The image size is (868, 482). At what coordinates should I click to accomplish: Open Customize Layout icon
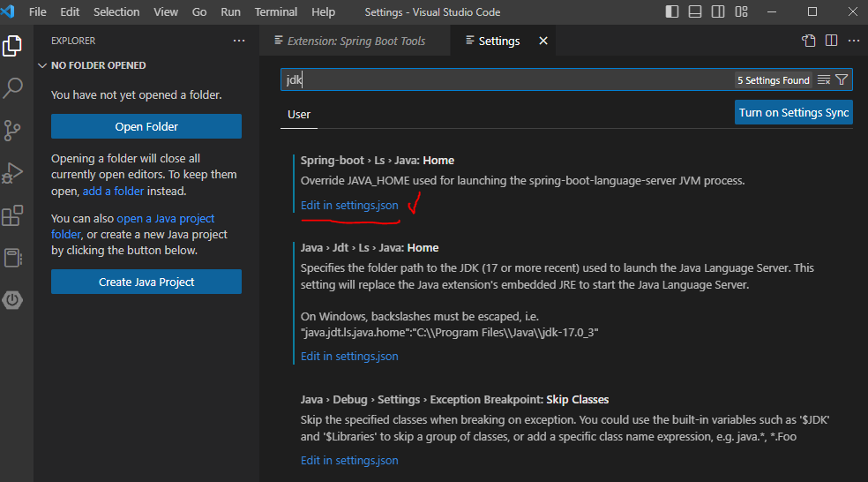coord(741,11)
